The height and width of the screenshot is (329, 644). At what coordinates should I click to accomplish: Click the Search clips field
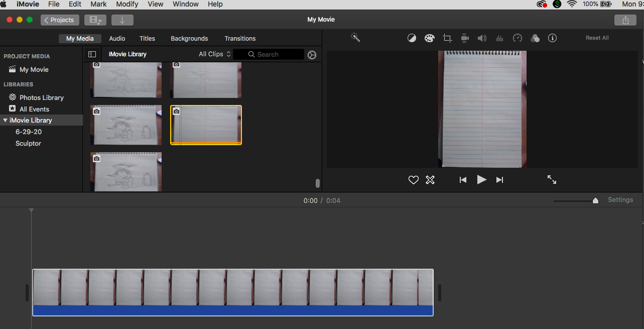(x=268, y=54)
